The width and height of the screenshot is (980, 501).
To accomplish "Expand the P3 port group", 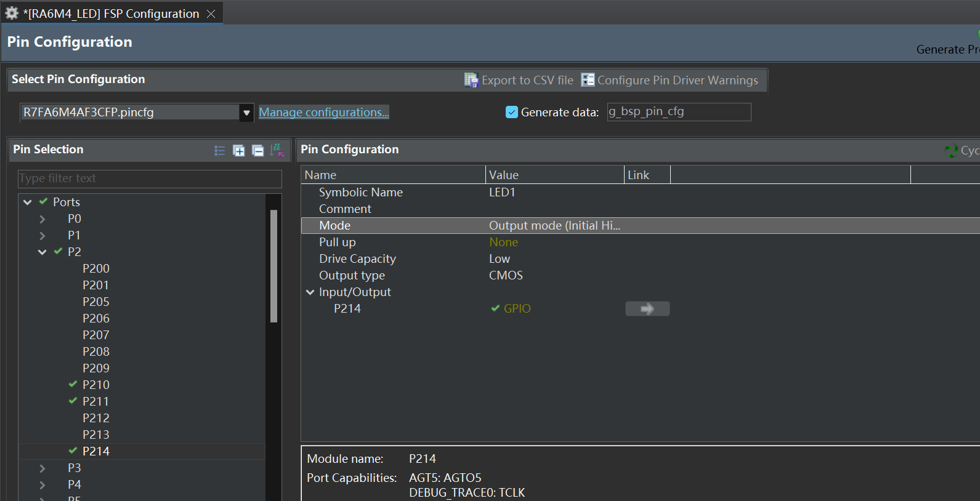I will pos(43,468).
